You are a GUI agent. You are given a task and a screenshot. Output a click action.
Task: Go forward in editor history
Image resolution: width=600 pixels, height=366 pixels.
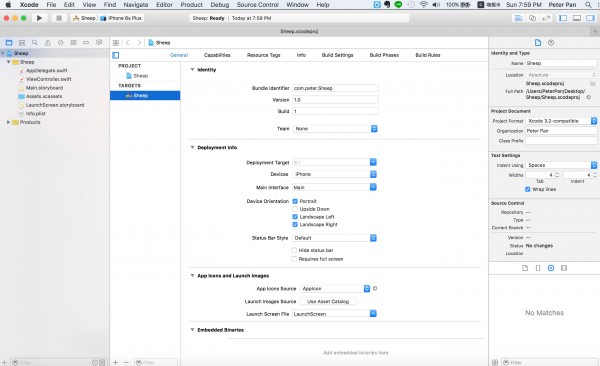coord(139,42)
